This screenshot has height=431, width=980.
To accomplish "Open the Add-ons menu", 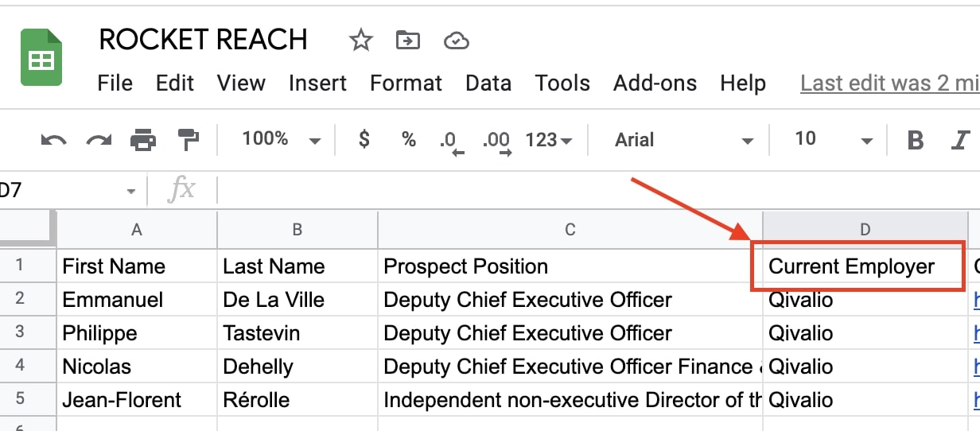I will [655, 83].
